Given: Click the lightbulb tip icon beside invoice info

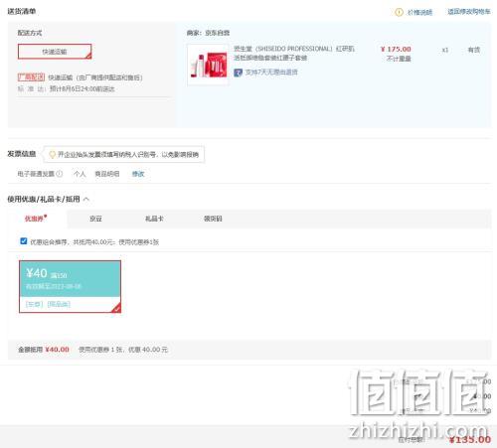Looking at the screenshot, I should (52, 155).
